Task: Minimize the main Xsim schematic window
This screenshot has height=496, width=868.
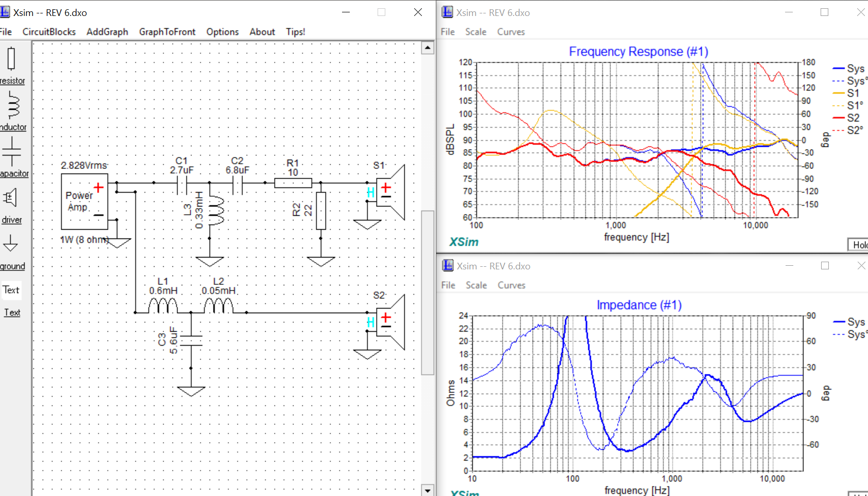Action: coord(346,12)
